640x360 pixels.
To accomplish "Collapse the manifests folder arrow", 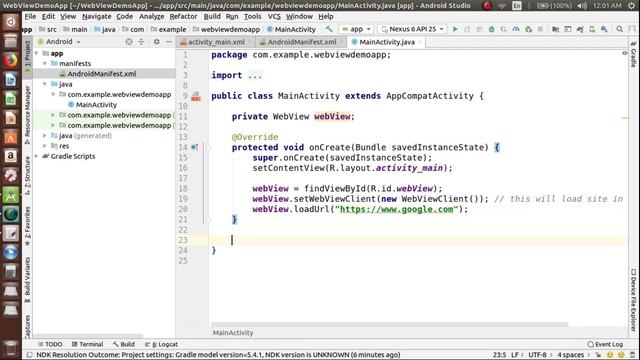I will pos(45,64).
